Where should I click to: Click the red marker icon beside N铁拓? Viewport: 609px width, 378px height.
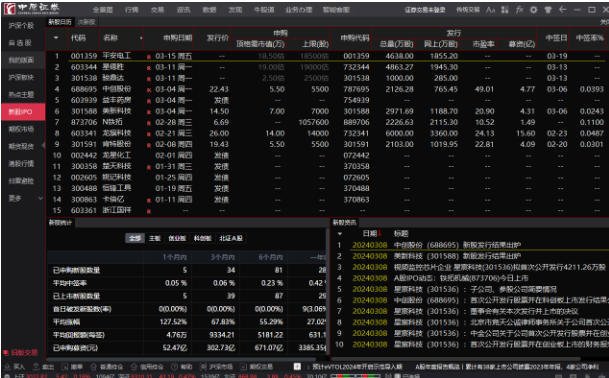[149, 123]
